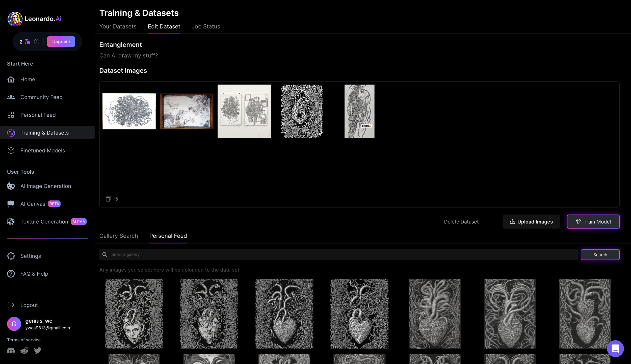Go to Home in sidebar
The height and width of the screenshot is (364, 631).
pyautogui.click(x=28, y=79)
